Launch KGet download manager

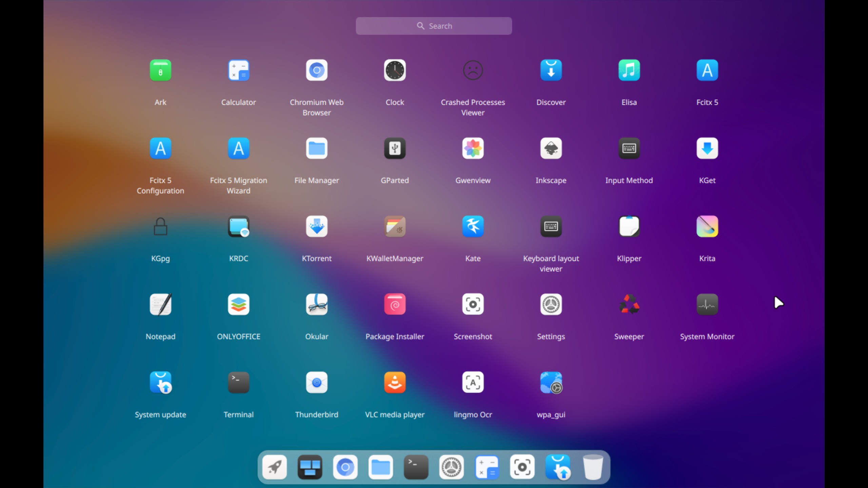point(707,148)
